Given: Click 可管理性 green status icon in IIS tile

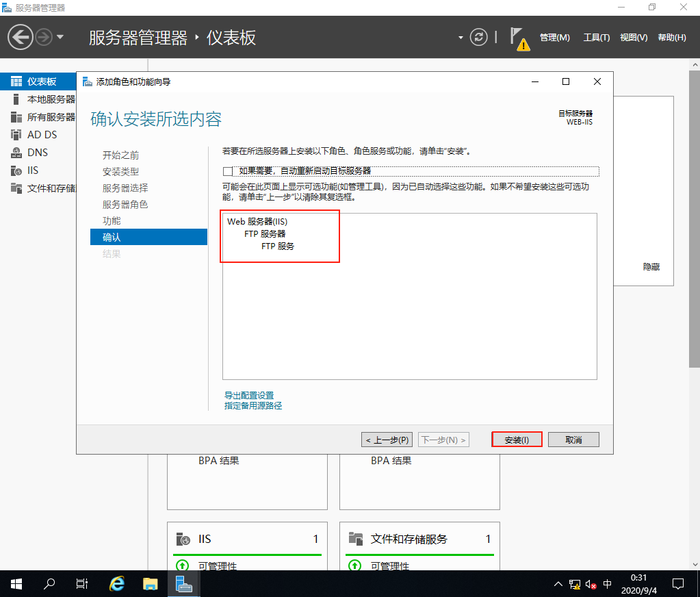Looking at the screenshot, I should coord(182,566).
